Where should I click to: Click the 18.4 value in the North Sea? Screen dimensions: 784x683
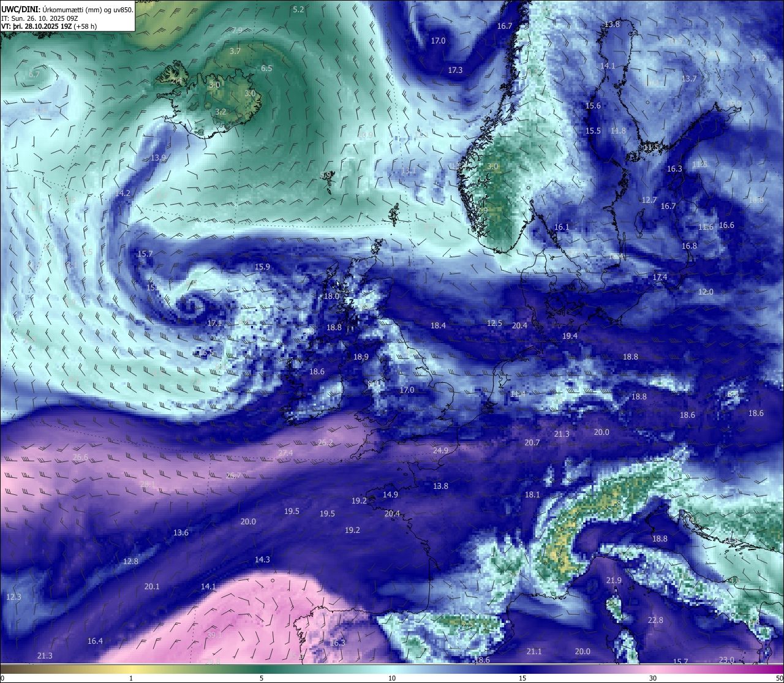[x=438, y=326]
